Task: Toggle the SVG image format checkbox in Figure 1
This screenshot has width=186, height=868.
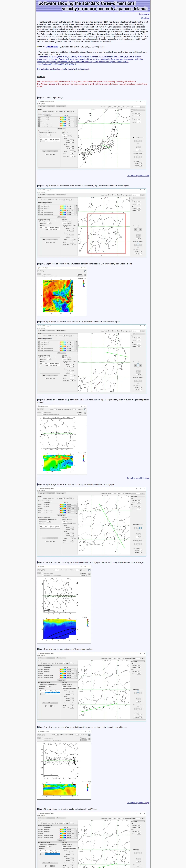Action: [x=118, y=107]
